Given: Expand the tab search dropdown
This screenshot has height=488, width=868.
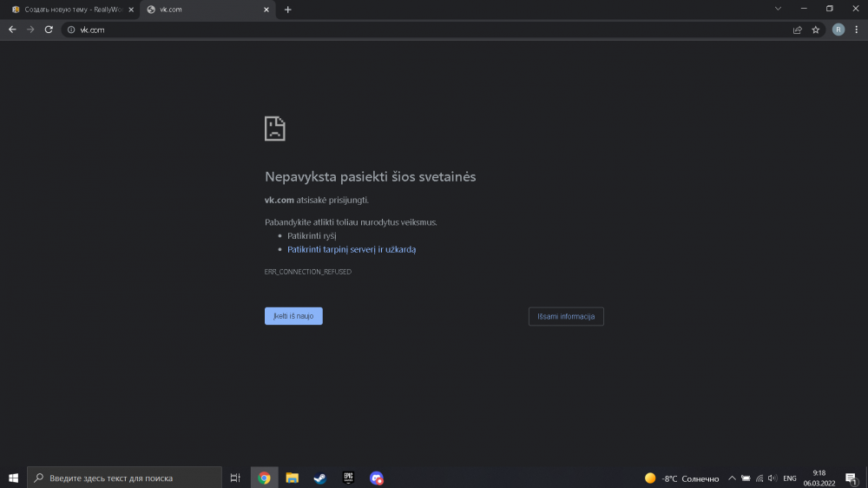Looking at the screenshot, I should [x=778, y=9].
